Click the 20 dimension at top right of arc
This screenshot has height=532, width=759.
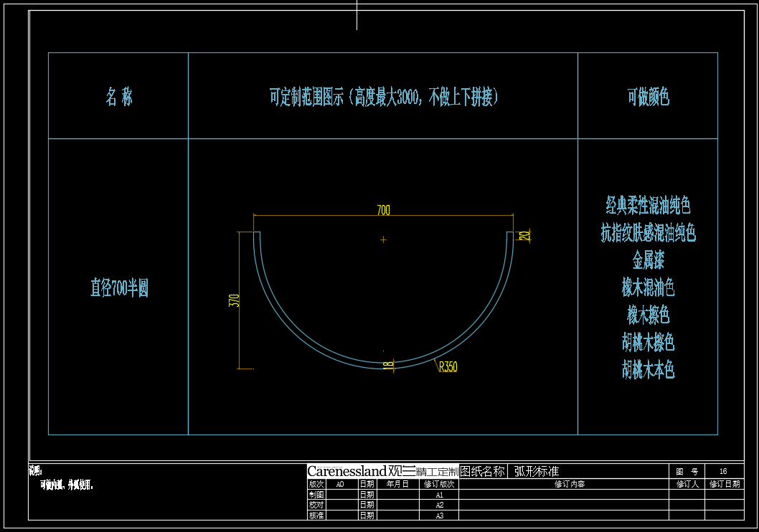point(524,235)
